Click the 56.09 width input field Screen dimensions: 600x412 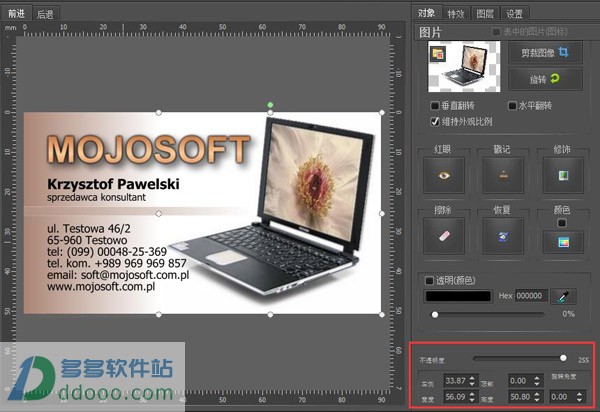coord(456,397)
